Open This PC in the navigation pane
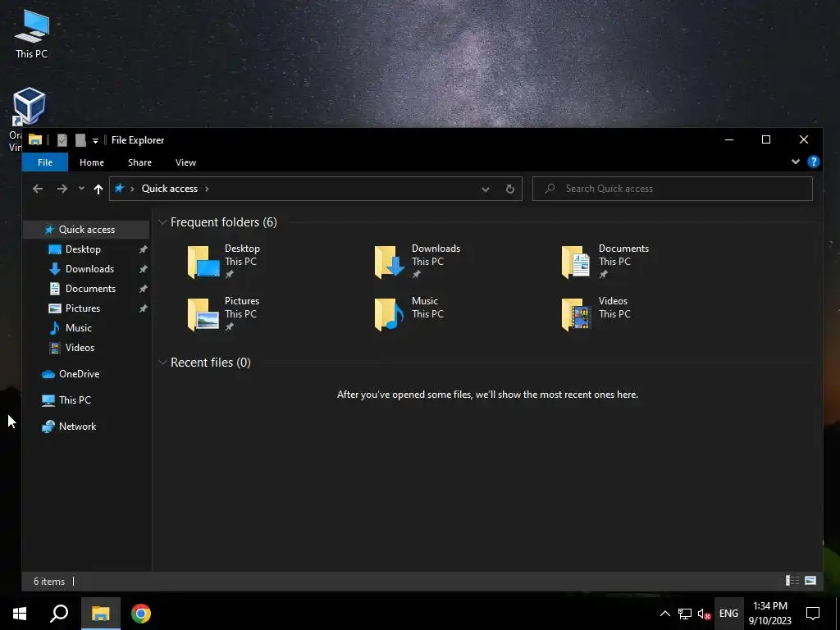This screenshot has width=840, height=630. pos(75,400)
